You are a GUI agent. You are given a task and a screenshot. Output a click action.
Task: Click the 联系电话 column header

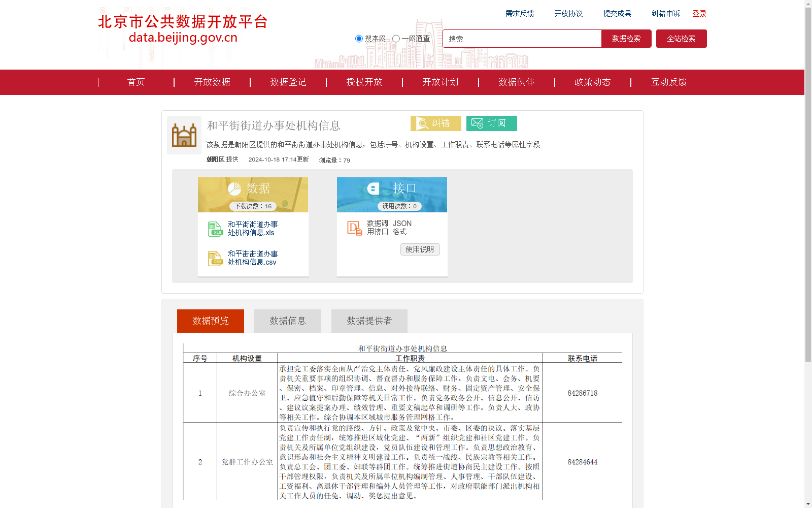click(583, 359)
